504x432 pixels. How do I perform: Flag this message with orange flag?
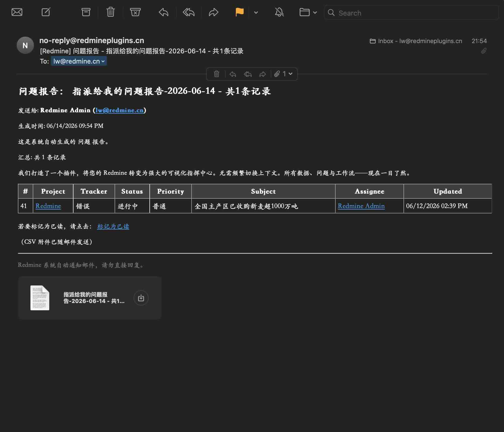(x=239, y=12)
